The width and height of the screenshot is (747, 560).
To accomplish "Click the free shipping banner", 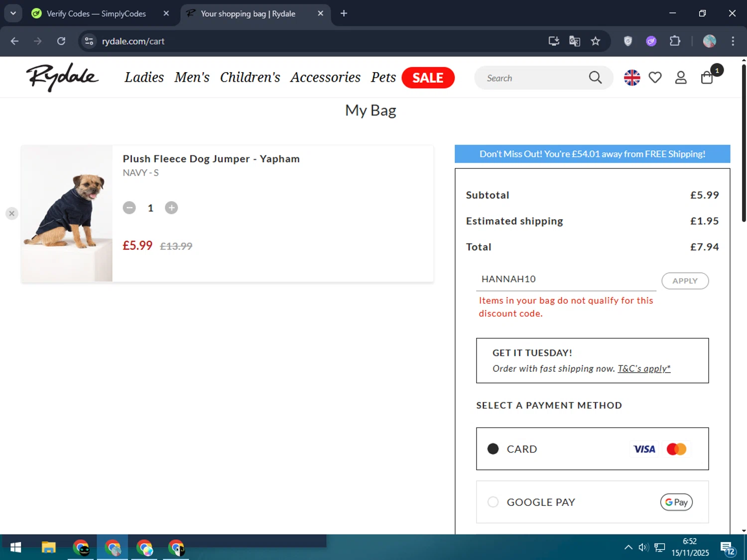I will pyautogui.click(x=592, y=154).
